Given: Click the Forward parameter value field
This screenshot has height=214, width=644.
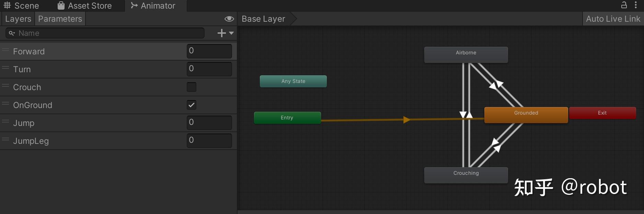Looking at the screenshot, I should pyautogui.click(x=209, y=51).
